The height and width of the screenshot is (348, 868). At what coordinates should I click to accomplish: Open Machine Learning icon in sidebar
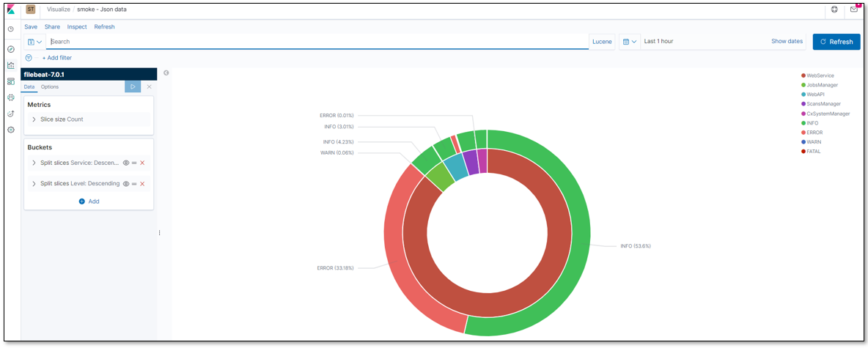pyautogui.click(x=10, y=97)
